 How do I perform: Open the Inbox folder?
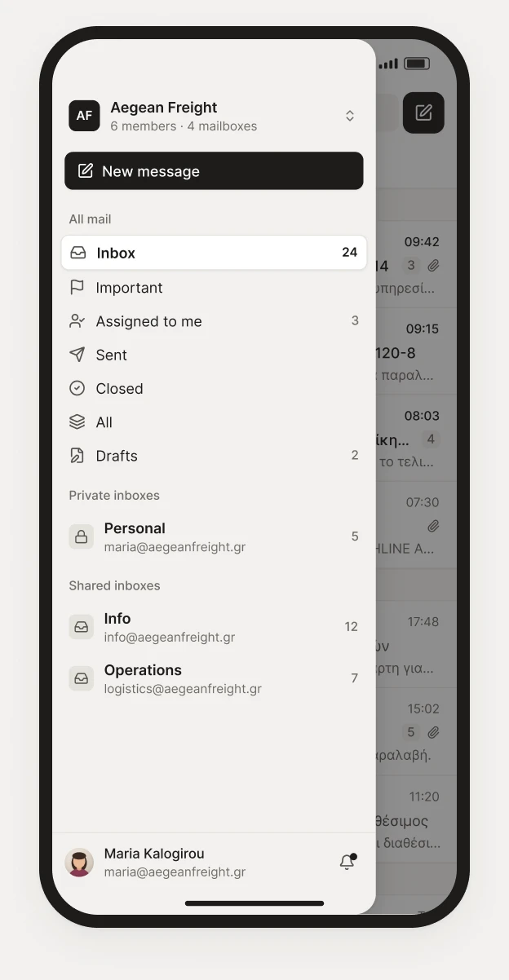pyautogui.click(x=214, y=253)
